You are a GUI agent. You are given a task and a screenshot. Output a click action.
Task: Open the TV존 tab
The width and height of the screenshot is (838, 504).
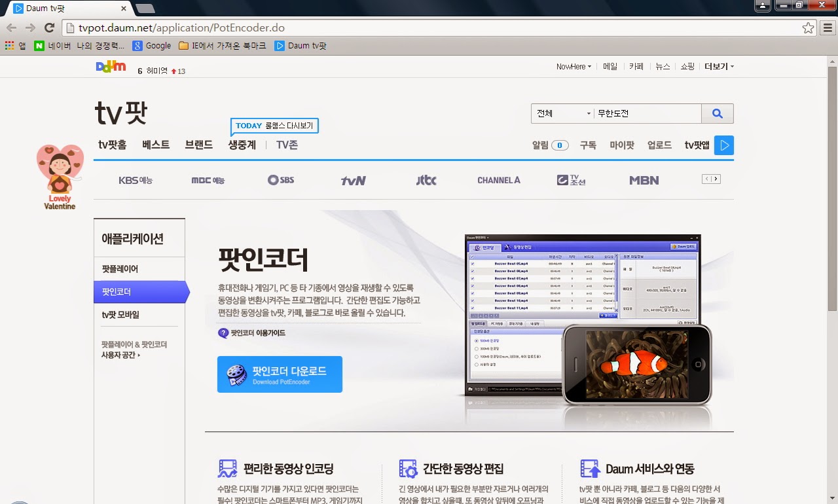287,145
